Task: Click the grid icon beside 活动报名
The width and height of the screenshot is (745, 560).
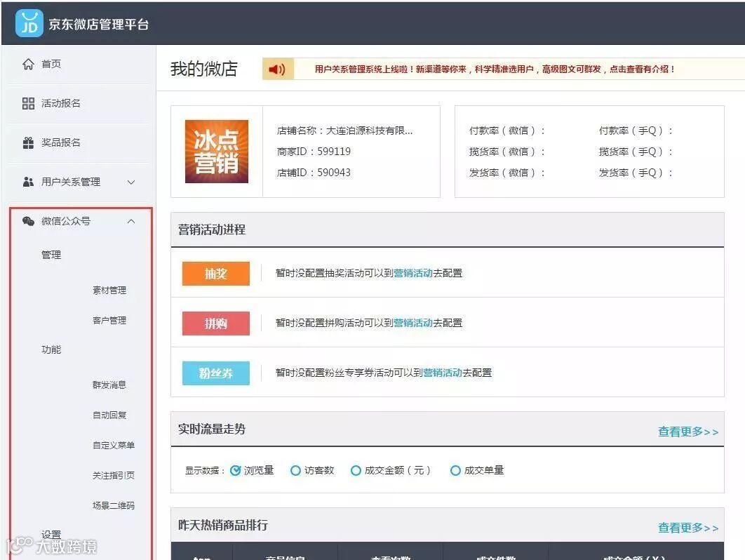Action: click(29, 103)
